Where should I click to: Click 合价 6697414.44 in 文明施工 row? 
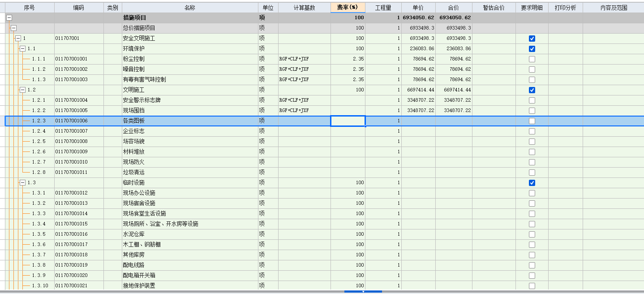tap(454, 90)
